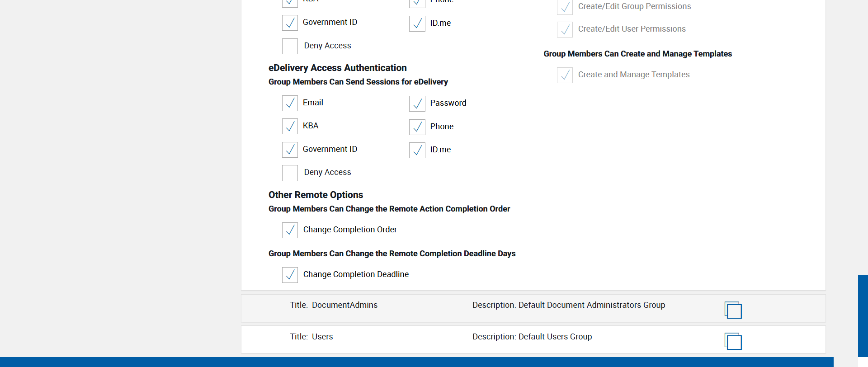Uncheck ID.me above the eDelivery heading

417,24
